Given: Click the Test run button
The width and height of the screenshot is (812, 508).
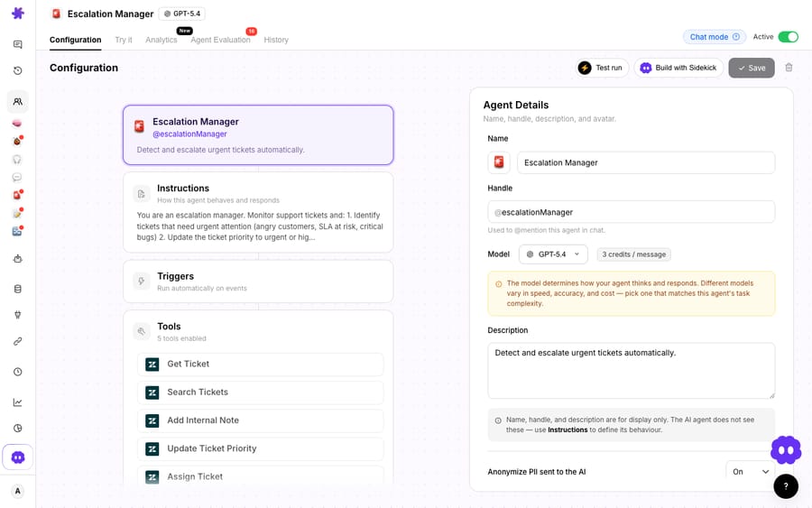Looking at the screenshot, I should [x=601, y=68].
